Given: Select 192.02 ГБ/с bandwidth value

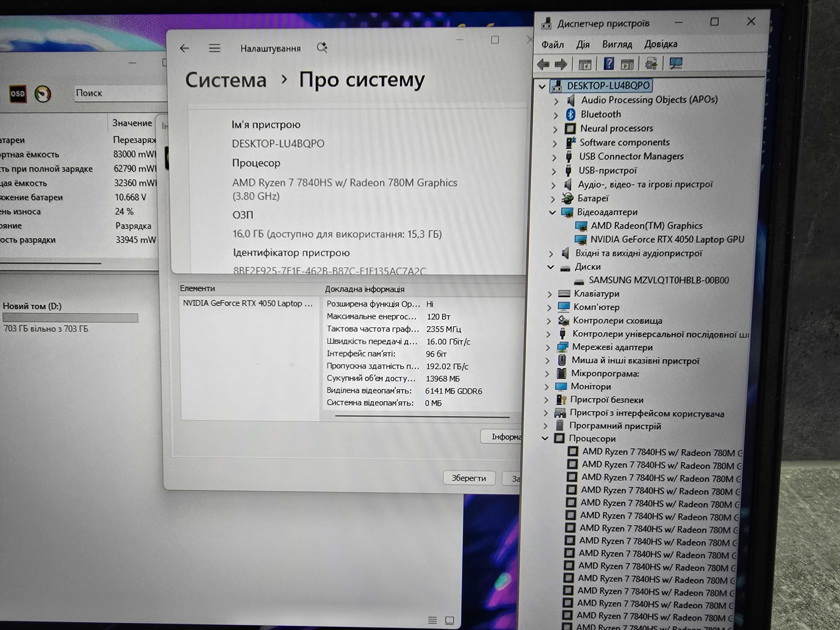Looking at the screenshot, I should tap(447, 366).
